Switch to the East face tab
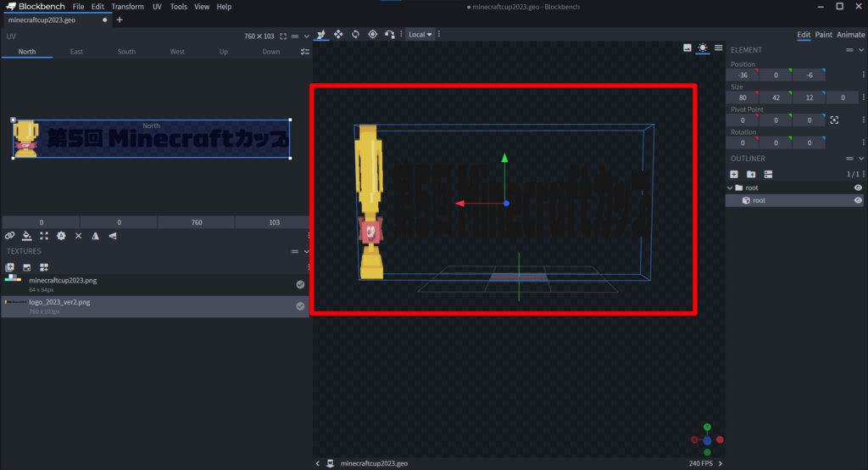This screenshot has height=470, width=868. 76,52
